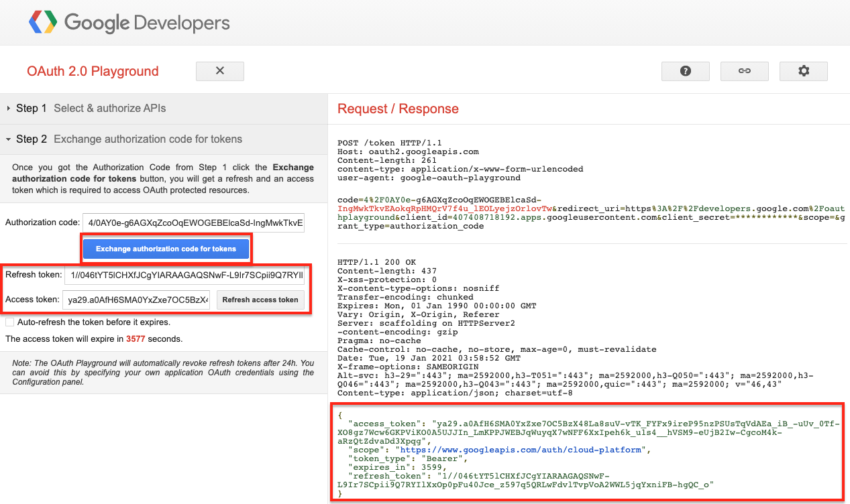Click "Transfer-encoding: chunked" header line
This screenshot has height=504, width=850.
(x=405, y=297)
